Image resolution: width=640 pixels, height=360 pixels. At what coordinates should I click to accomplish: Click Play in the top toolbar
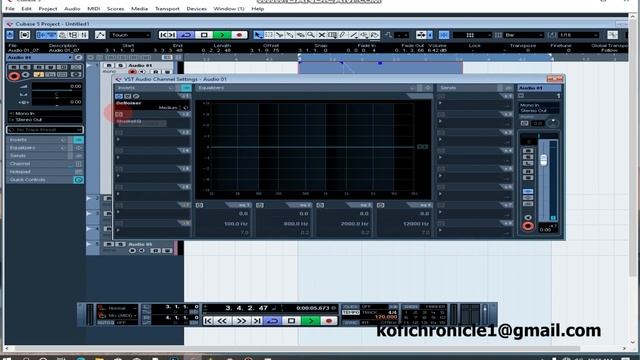point(222,35)
